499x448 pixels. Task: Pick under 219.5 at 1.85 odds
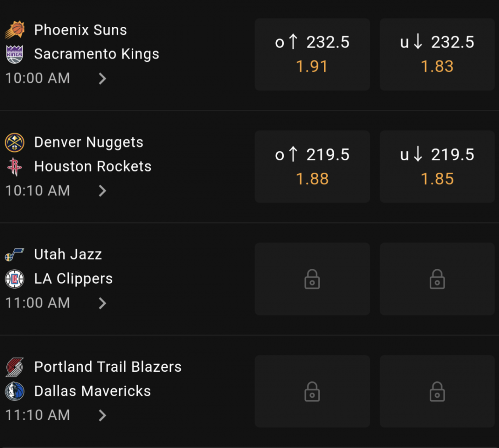click(437, 167)
